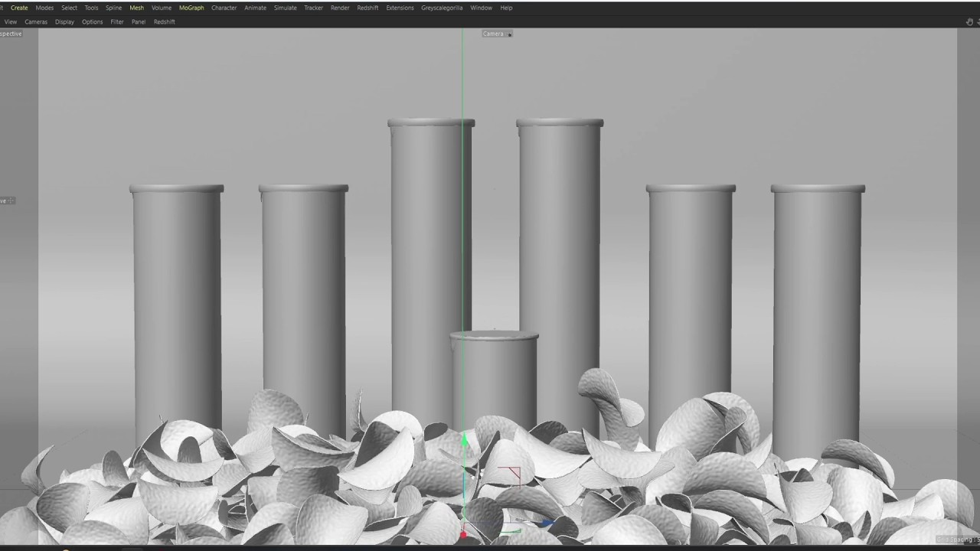Click the camera icon beside Camera label
The image size is (980, 551).
(x=510, y=34)
